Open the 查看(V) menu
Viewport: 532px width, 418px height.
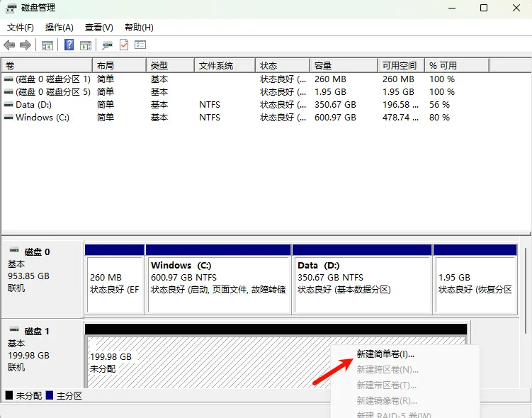[98, 28]
